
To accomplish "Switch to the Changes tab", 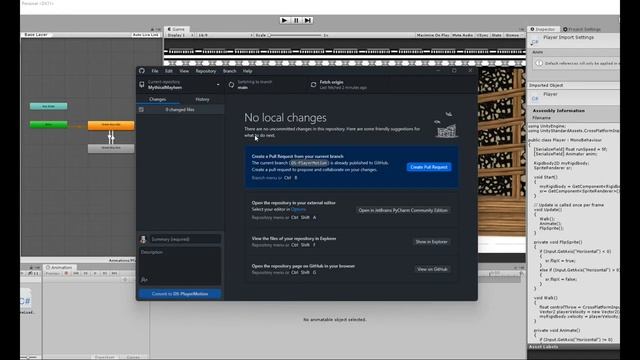I will click(158, 99).
